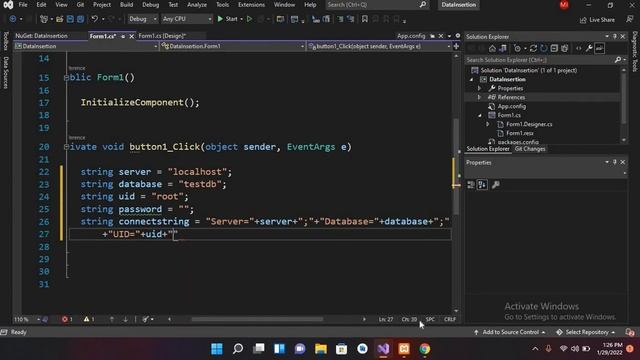Click Switch Views icon in Solution Explorer
The width and height of the screenshot is (640, 360).
503,49
